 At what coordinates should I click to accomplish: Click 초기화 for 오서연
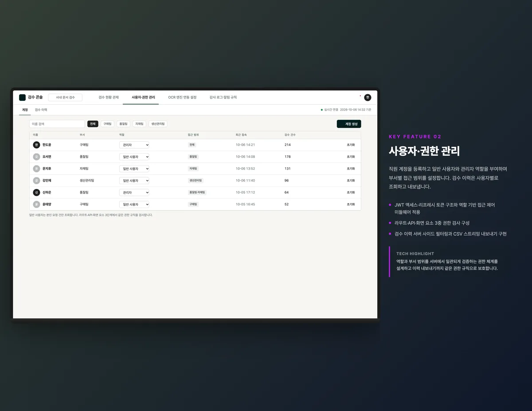(351, 157)
